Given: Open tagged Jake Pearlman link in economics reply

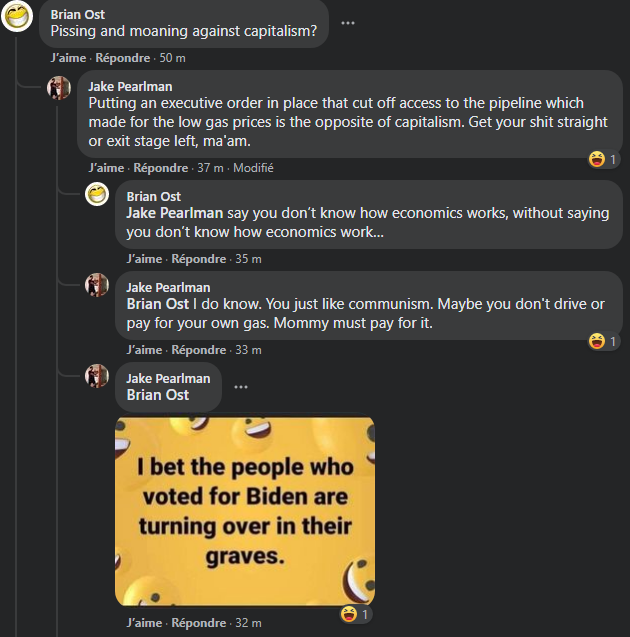Looking at the screenshot, I should click(175, 213).
